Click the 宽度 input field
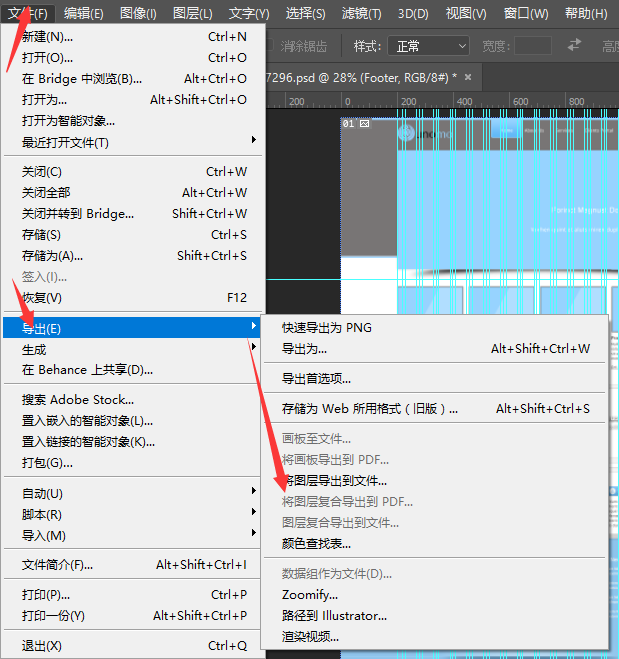 pyautogui.click(x=533, y=45)
